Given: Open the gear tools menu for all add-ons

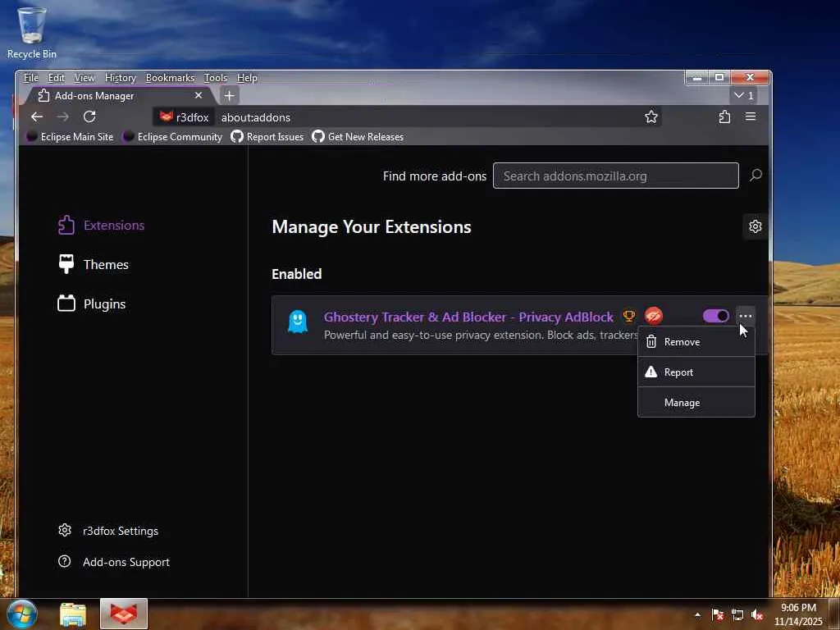Looking at the screenshot, I should pos(755,226).
